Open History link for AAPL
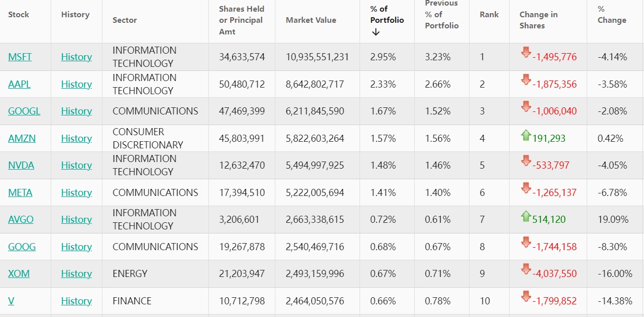 (x=77, y=85)
